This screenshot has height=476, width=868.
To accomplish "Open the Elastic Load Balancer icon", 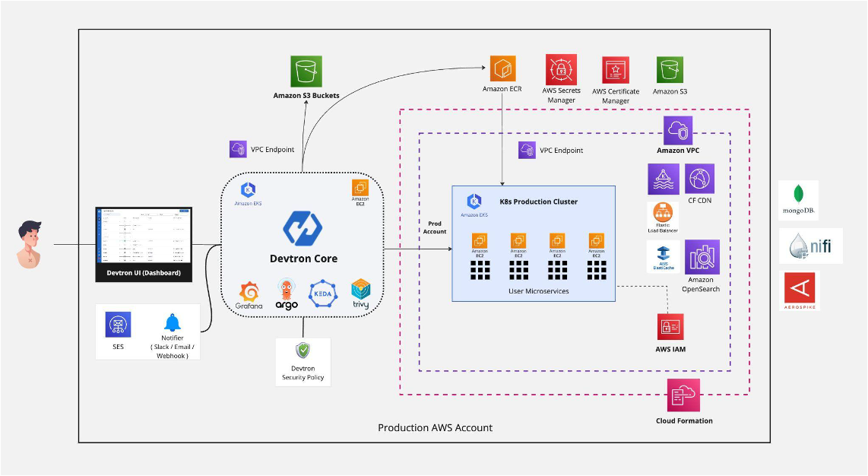I will [x=663, y=213].
